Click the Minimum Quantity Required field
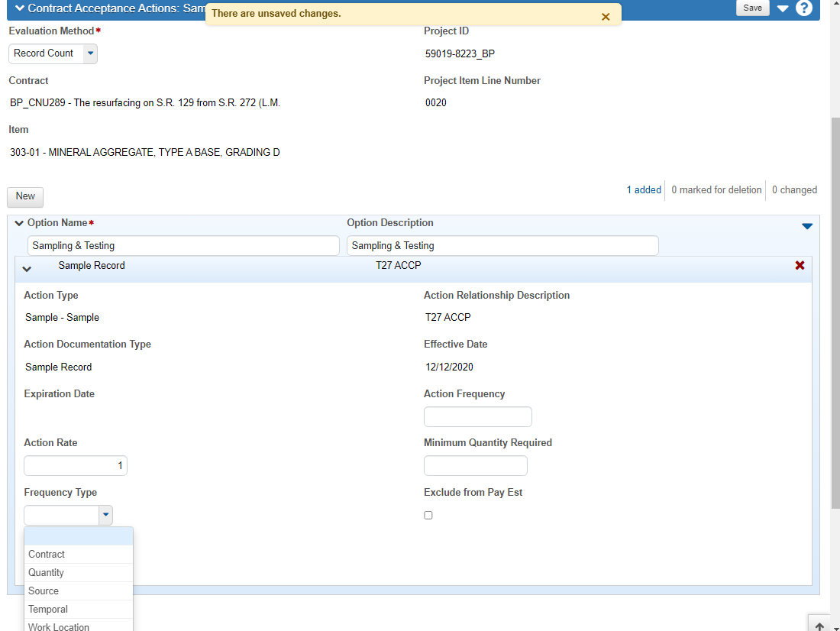 475,466
